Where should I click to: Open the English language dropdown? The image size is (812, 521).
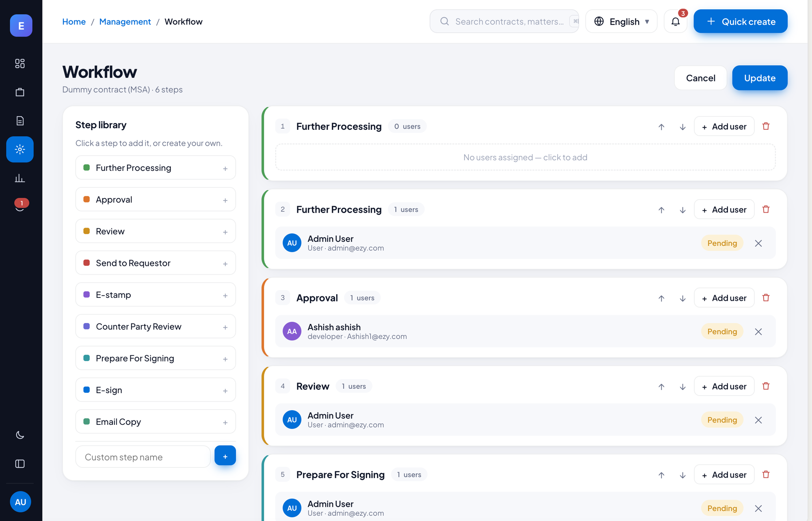click(622, 22)
